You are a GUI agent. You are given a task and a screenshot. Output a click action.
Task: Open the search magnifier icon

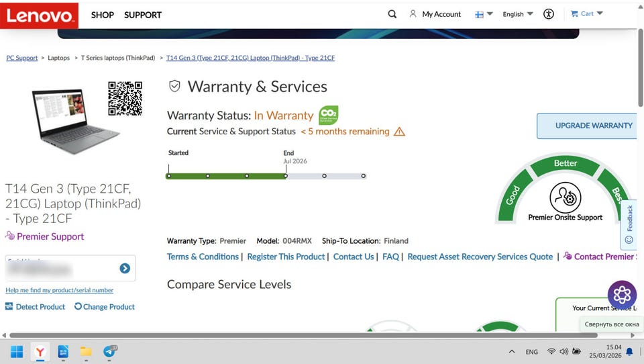coord(392,14)
